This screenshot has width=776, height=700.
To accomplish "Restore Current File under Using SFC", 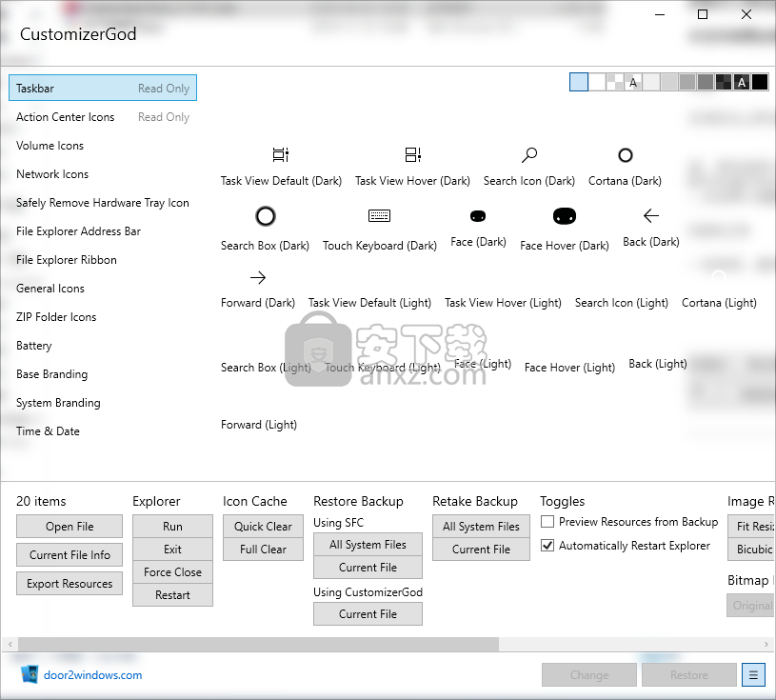I will (x=368, y=568).
